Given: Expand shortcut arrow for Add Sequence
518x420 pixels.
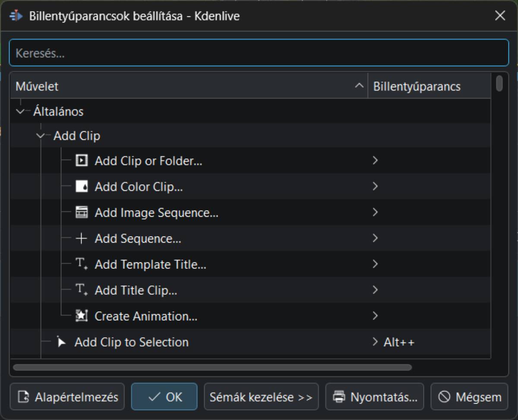Looking at the screenshot, I should point(375,238).
